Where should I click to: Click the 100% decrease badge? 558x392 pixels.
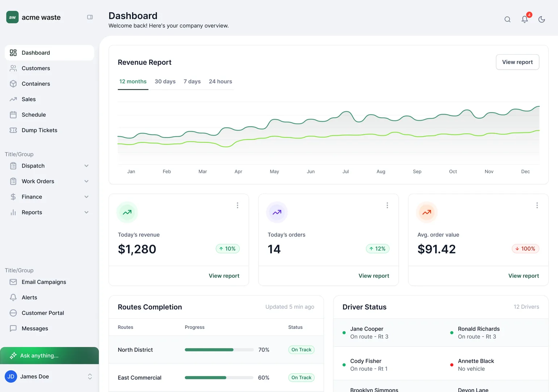(525, 249)
